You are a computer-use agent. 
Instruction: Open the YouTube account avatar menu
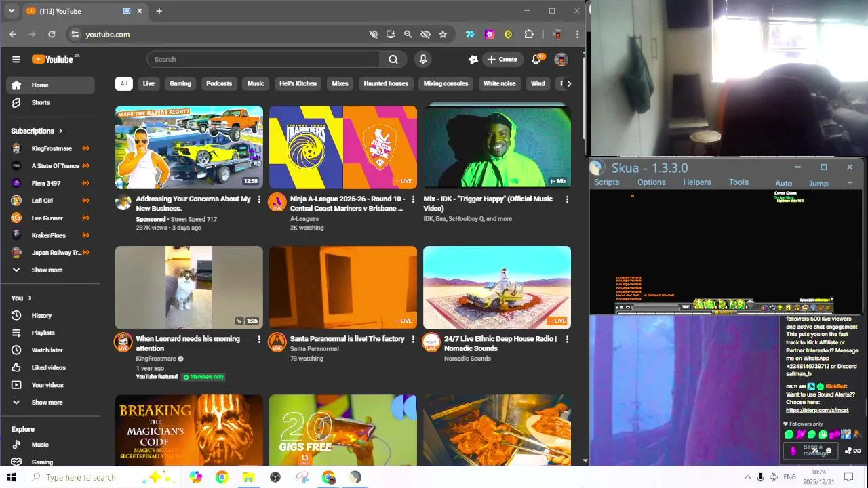(x=561, y=59)
